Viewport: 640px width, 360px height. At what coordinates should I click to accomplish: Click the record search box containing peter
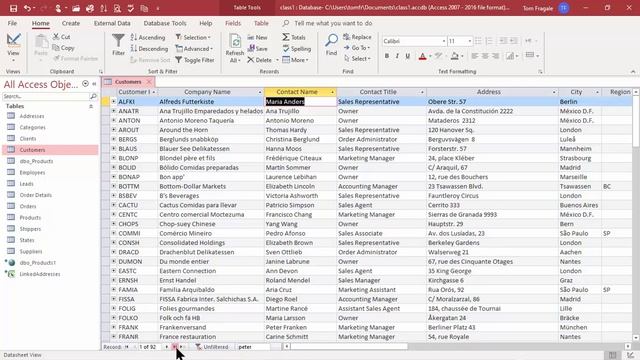click(x=253, y=347)
